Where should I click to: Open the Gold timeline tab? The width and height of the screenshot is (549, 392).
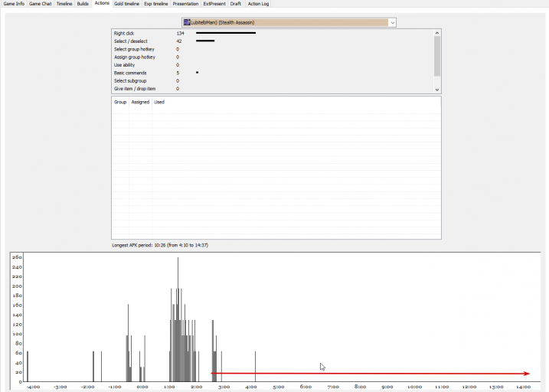[127, 4]
